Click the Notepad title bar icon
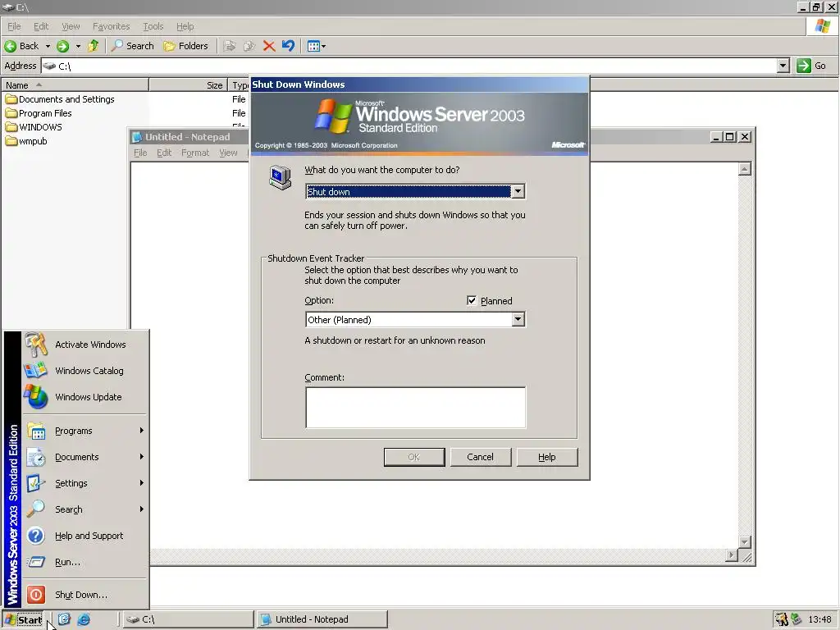840x630 pixels. point(137,137)
